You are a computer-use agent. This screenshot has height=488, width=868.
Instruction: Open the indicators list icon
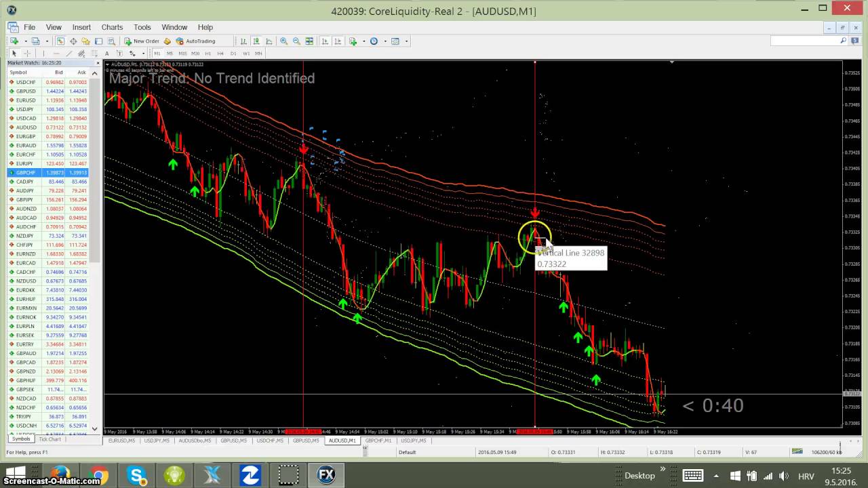point(353,41)
